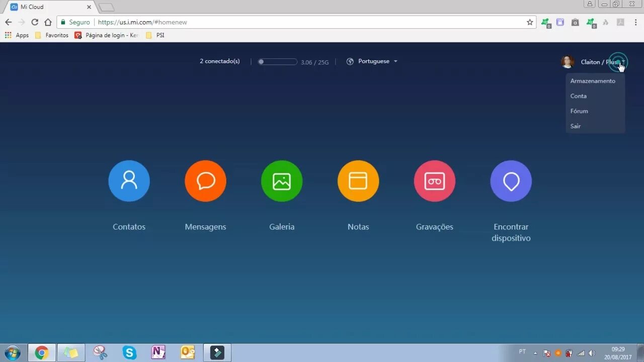Open the Galeria green picture icon
Image resolution: width=644 pixels, height=362 pixels.
282,181
